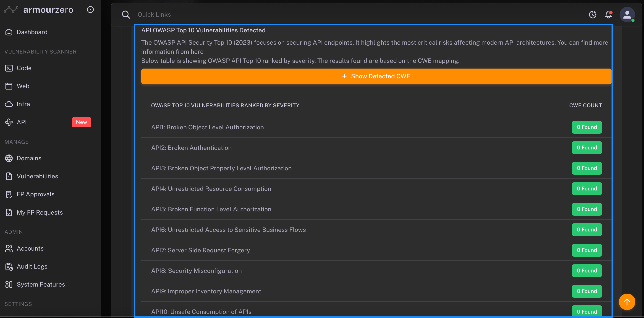
Task: Click 0 Found badge for Security Misconfiguration
Action: tap(586, 271)
